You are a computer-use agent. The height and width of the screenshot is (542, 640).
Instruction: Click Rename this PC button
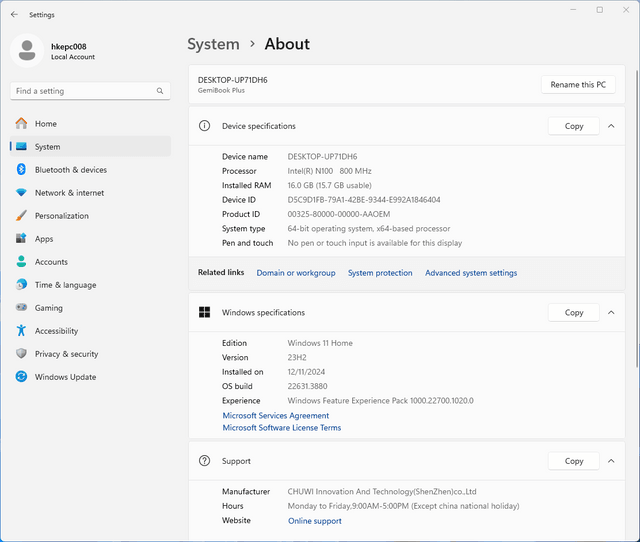(578, 84)
